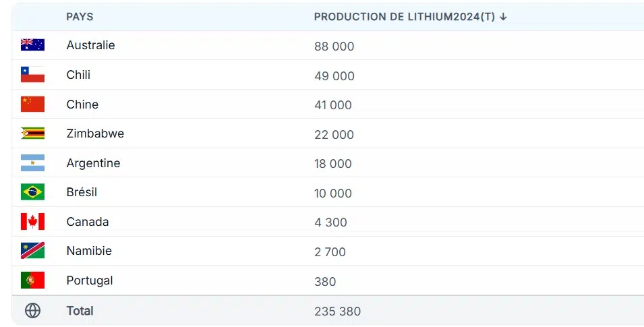Image resolution: width=644 pixels, height=327 pixels.
Task: Select the Australie country name
Action: pos(90,45)
